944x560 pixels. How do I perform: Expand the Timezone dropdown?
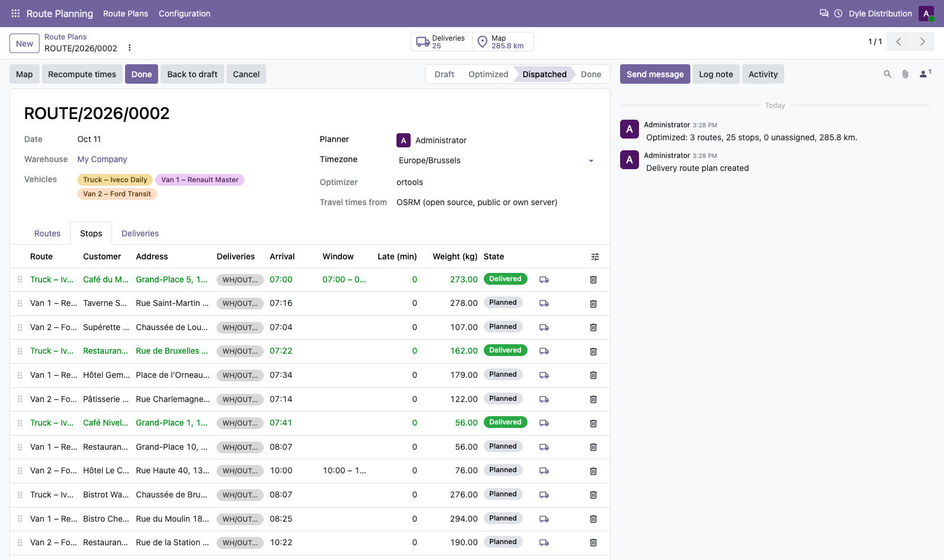pos(591,160)
